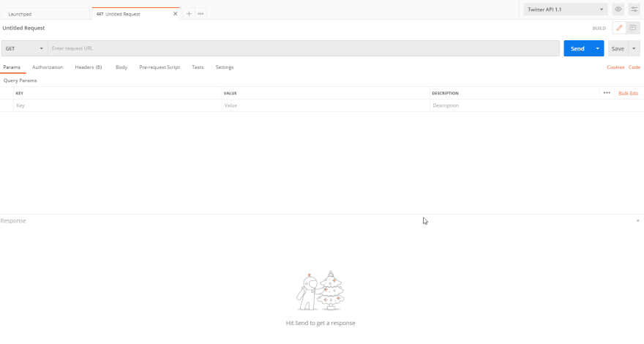This screenshot has height=344, width=644.
Task: Switch to the Body tab
Action: point(121,67)
